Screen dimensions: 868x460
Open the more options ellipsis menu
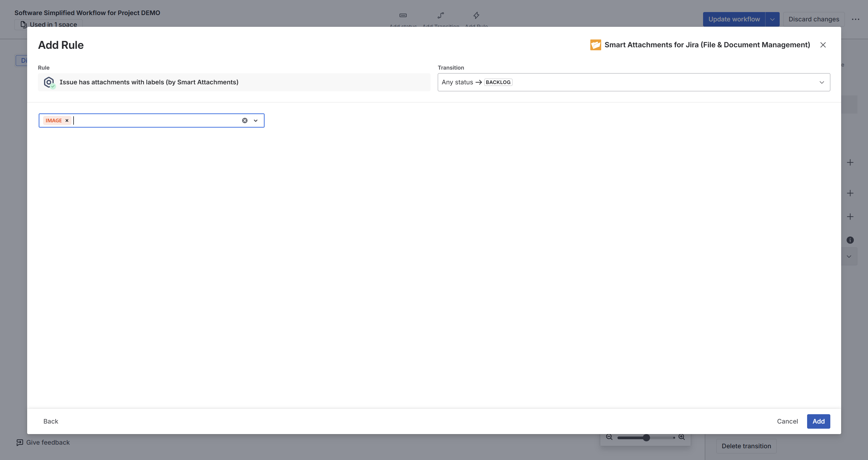point(856,19)
